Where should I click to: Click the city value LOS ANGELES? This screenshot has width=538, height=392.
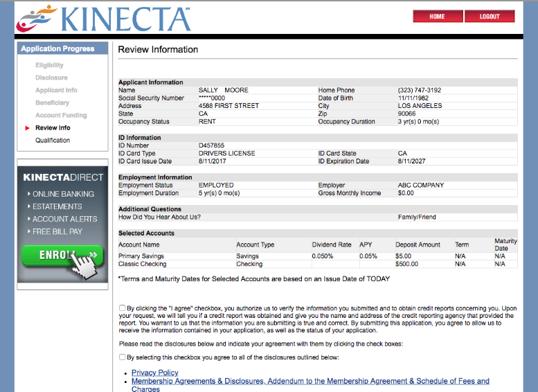[420, 106]
